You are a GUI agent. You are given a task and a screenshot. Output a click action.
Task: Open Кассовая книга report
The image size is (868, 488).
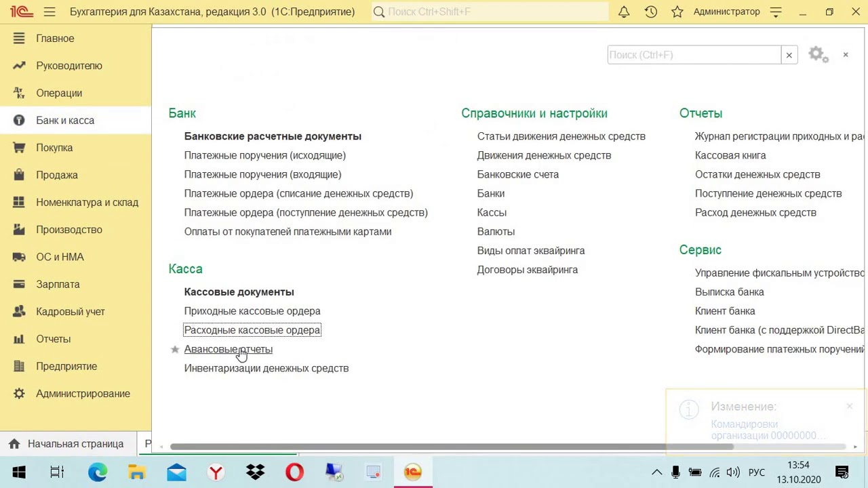pos(730,155)
